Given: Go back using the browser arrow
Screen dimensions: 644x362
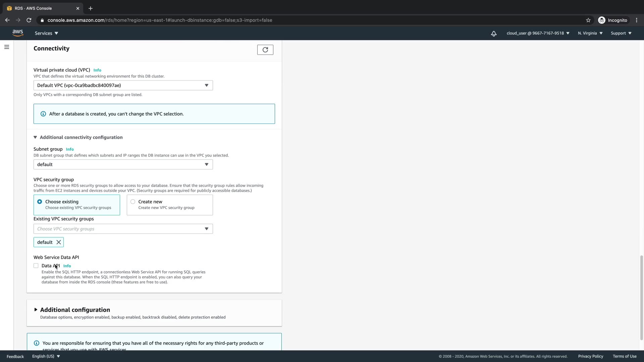Looking at the screenshot, I should tap(7, 20).
